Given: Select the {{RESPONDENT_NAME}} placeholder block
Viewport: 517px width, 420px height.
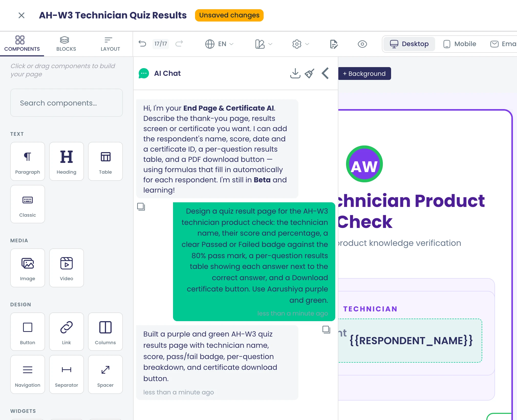Looking at the screenshot, I should tap(410, 341).
